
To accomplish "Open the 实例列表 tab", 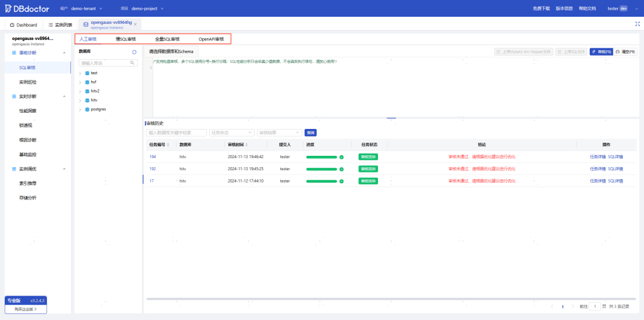I will tap(60, 24).
